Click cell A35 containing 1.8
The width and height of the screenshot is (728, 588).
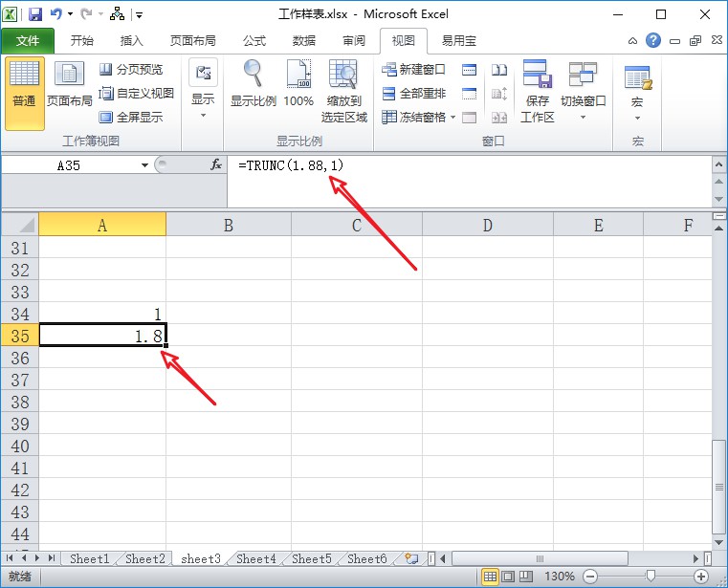click(102, 335)
